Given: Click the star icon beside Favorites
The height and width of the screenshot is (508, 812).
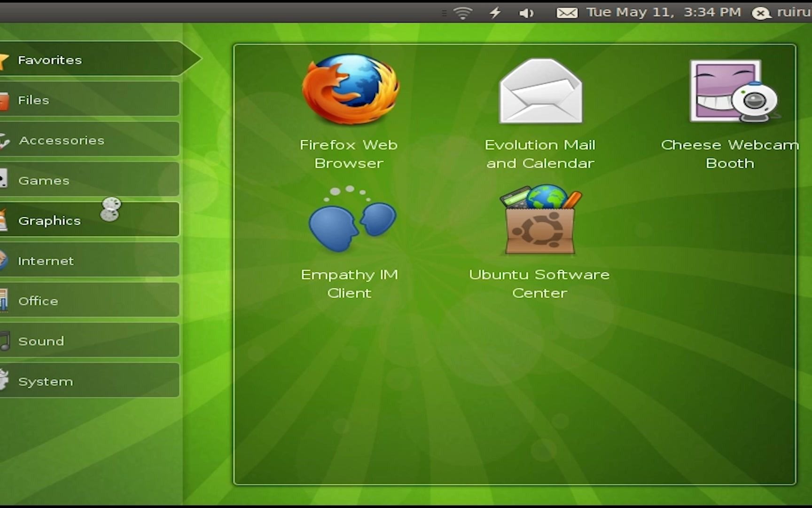Looking at the screenshot, I should [4, 61].
